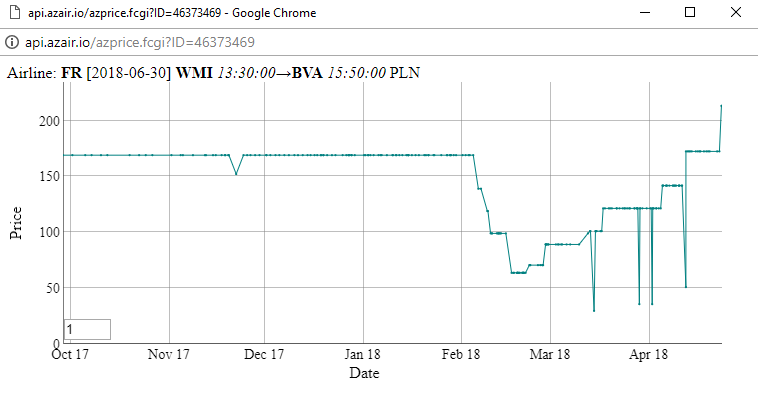Click the price dip point in late November
The height and width of the screenshot is (402, 758).
[x=236, y=174]
